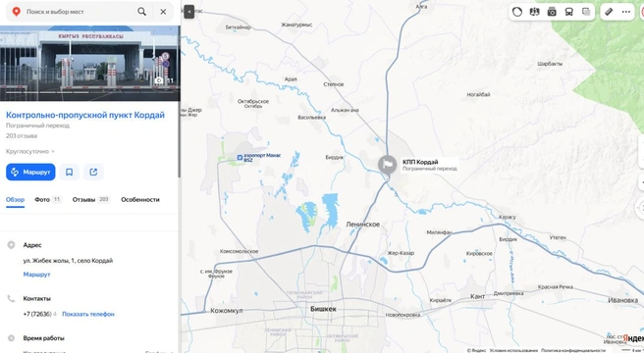Click the 'Новопокровка' label on map

click(x=402, y=315)
